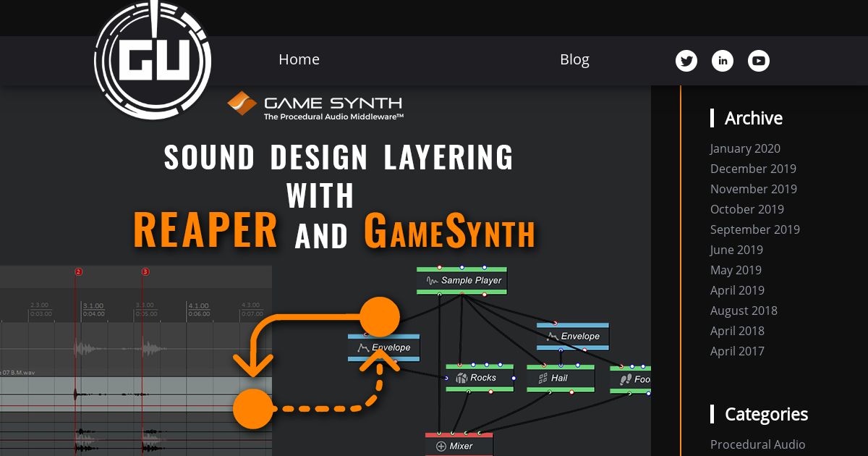Click timeline marker 2 in REAPER
The image size is (868, 456).
coord(79,272)
